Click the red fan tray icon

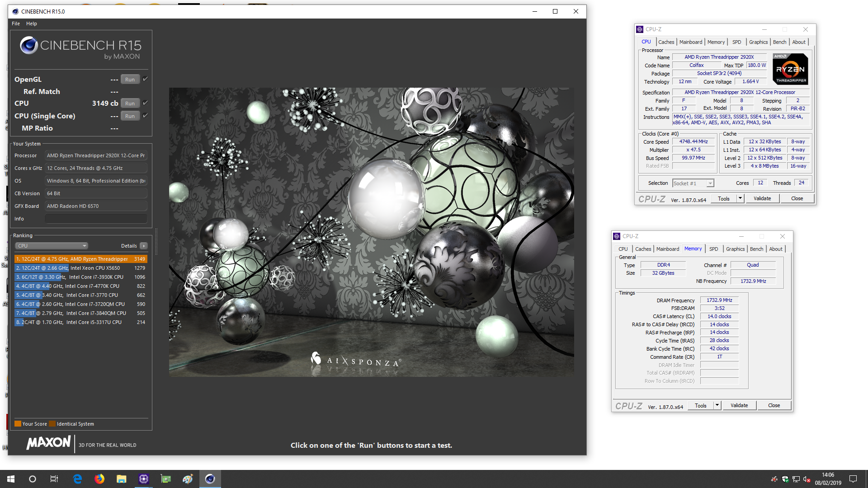(774, 479)
